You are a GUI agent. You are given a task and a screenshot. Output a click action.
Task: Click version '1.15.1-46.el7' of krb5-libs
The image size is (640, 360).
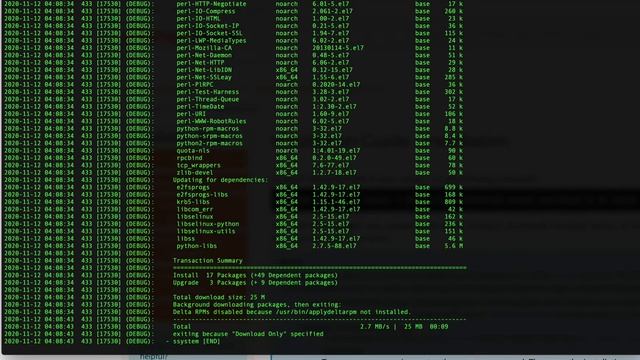tap(336, 202)
